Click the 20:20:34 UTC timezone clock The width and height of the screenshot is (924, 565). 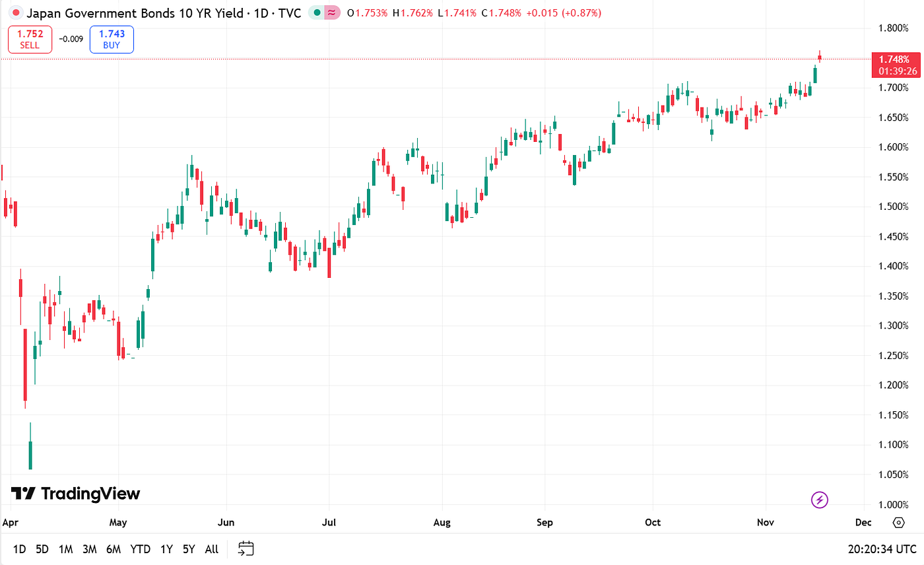click(x=882, y=549)
